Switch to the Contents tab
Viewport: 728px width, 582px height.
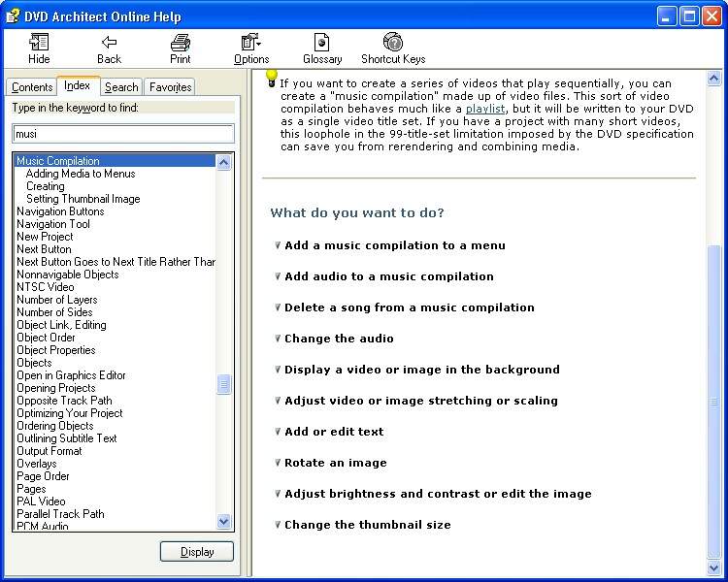32,86
